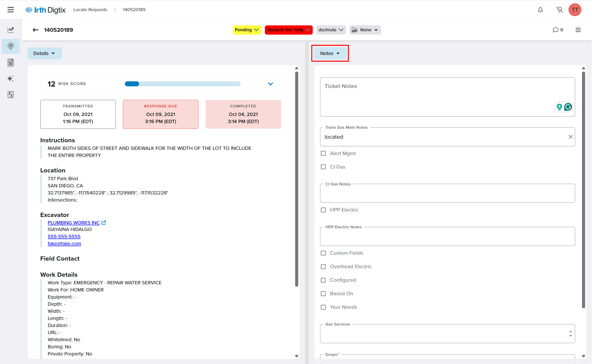This screenshot has width=592, height=364.
Task: Enable the HPP Electric checkbox
Action: [x=323, y=210]
